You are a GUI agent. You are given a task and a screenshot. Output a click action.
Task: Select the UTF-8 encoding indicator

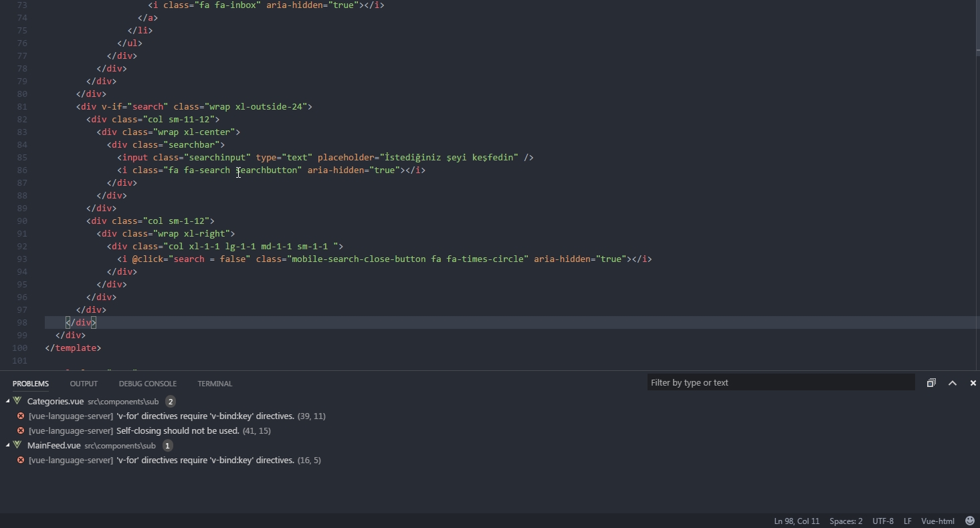pos(883,521)
